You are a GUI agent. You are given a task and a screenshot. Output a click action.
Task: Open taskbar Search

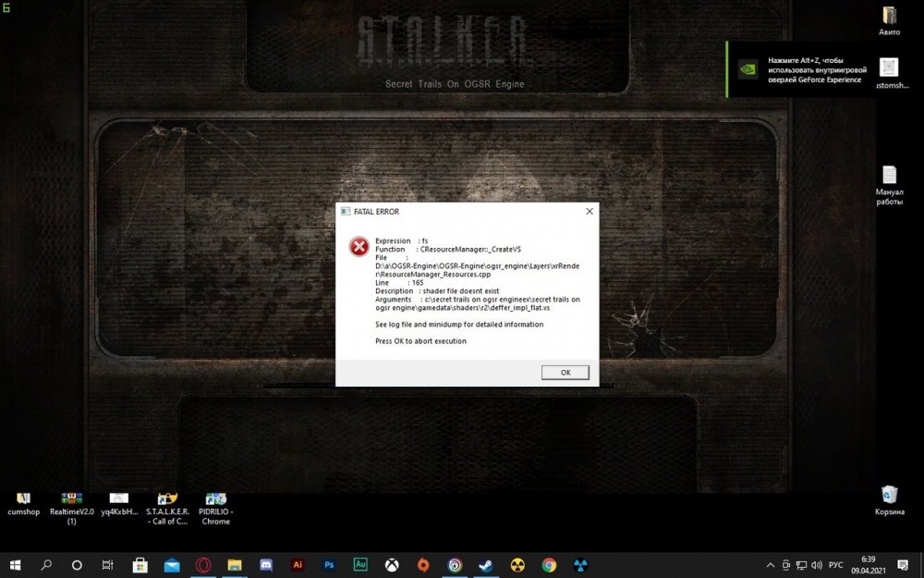(46, 565)
